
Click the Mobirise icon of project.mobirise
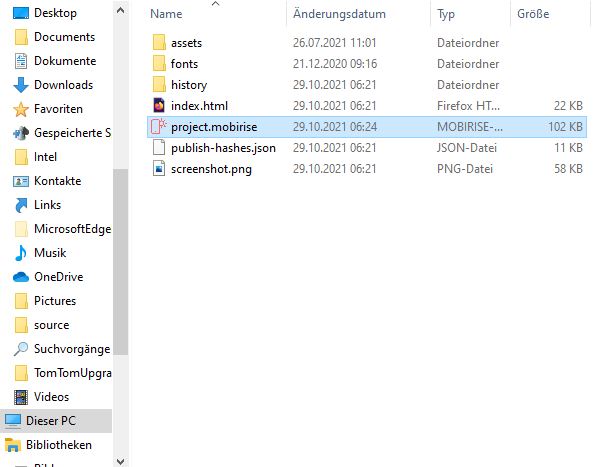[159, 127]
